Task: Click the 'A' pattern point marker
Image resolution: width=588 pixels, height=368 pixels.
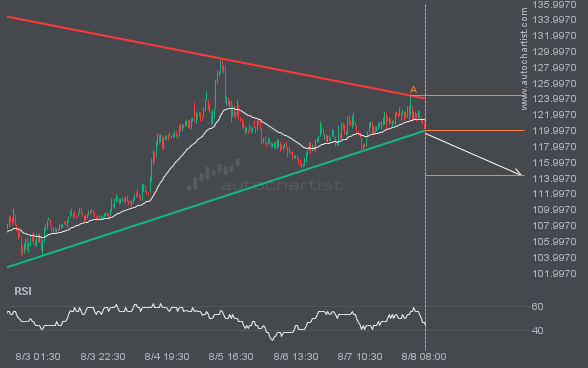Action: pyautogui.click(x=413, y=90)
